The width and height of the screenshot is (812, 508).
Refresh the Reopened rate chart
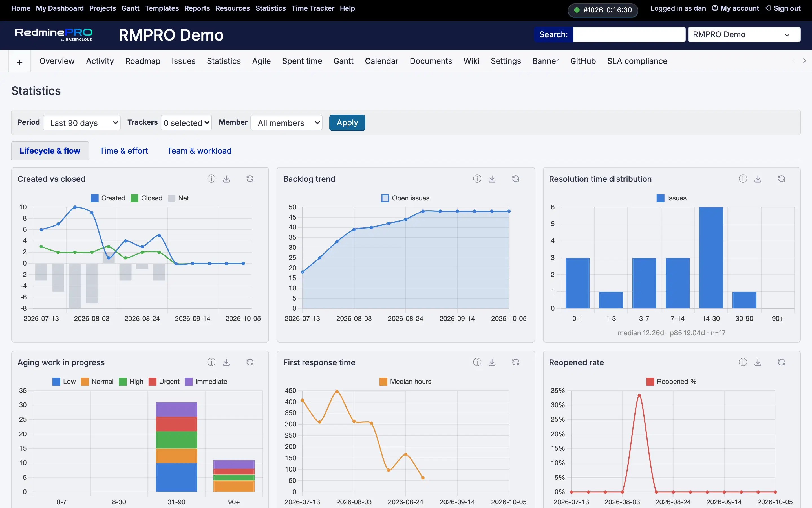click(x=782, y=362)
